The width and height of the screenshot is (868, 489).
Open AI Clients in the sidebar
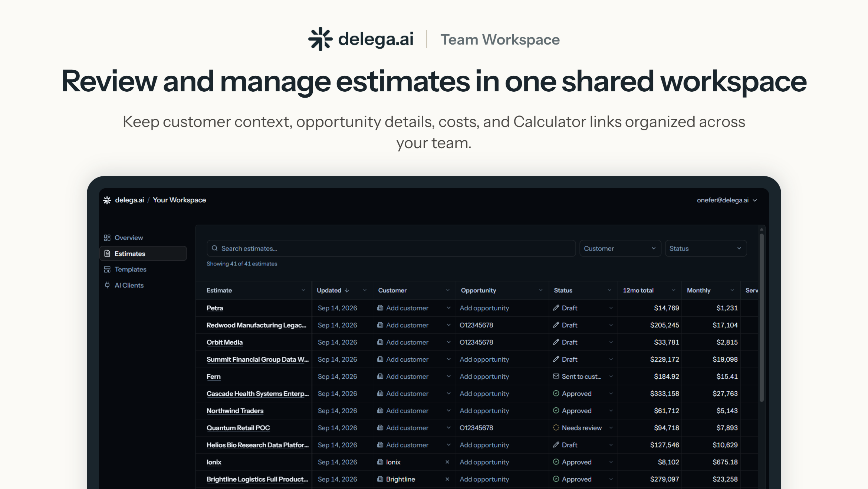click(x=143, y=285)
